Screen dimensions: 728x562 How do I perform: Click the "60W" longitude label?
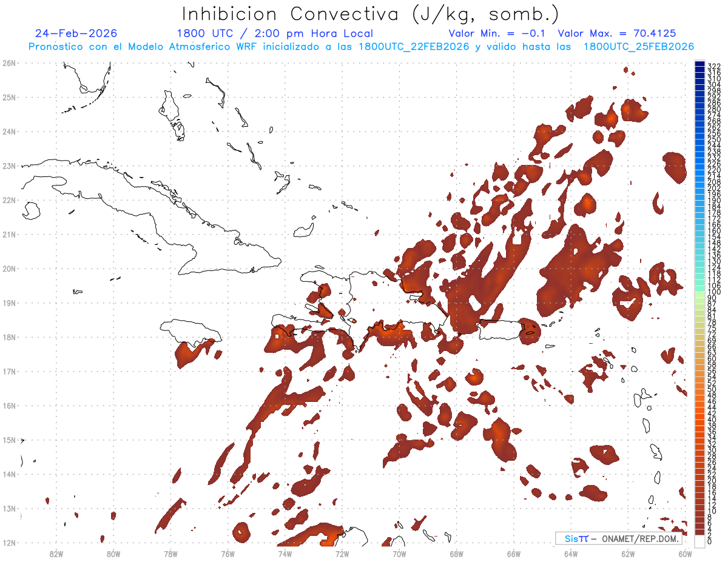point(686,553)
